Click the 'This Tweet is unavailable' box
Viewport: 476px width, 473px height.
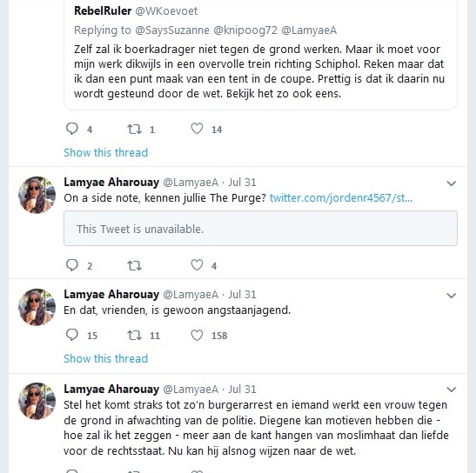tap(260, 229)
